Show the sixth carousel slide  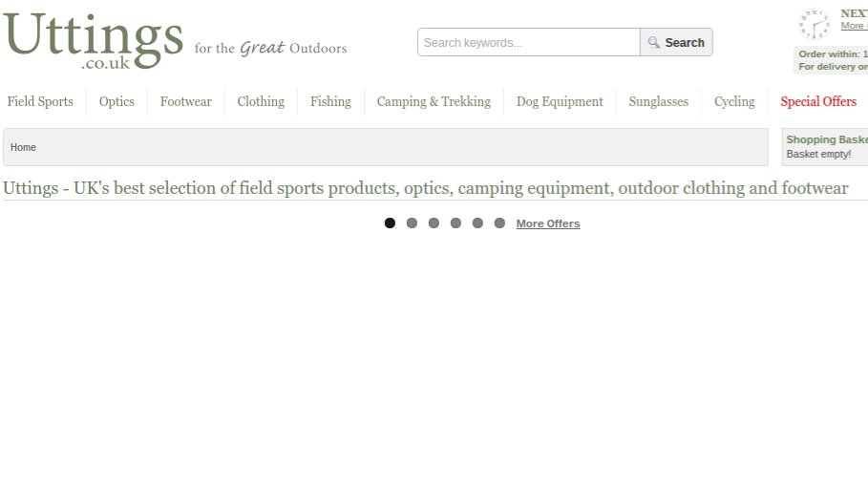[499, 223]
